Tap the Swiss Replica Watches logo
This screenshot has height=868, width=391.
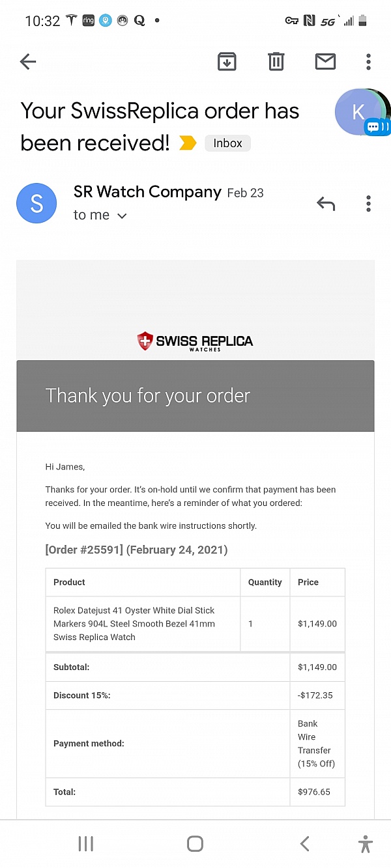point(195,341)
